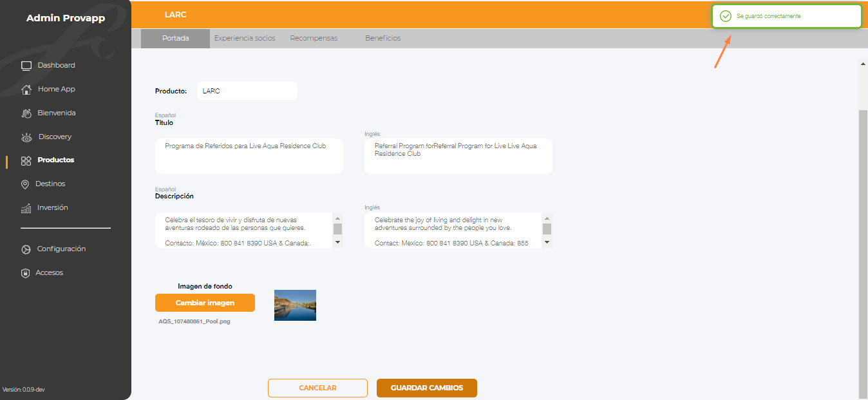Click the up arrow of the English description scrollbar
This screenshot has width=868, height=400.
[547, 218]
